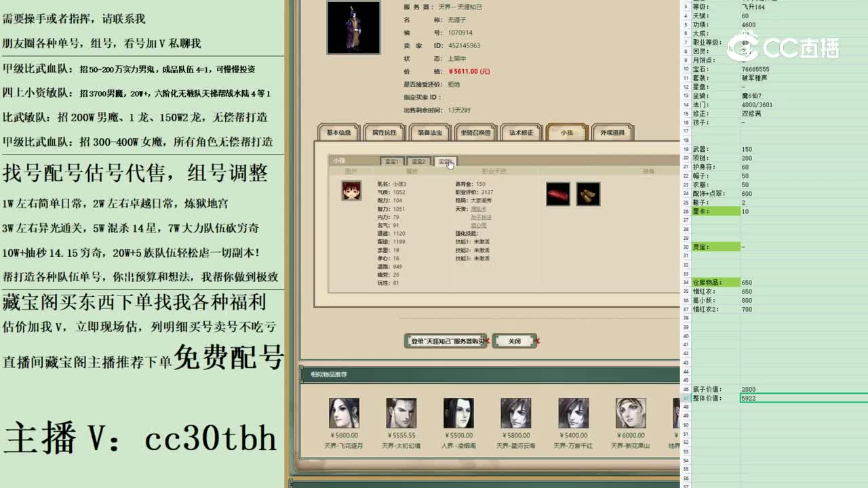The image size is (868, 488).
Task: Click the listing price ¥5611.00 text
Action: (469, 71)
